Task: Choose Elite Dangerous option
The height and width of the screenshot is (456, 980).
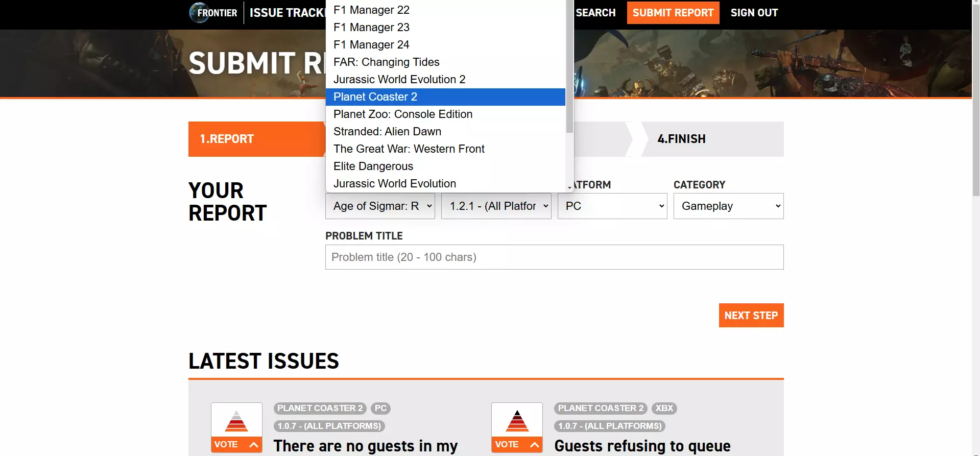Action: click(x=445, y=166)
